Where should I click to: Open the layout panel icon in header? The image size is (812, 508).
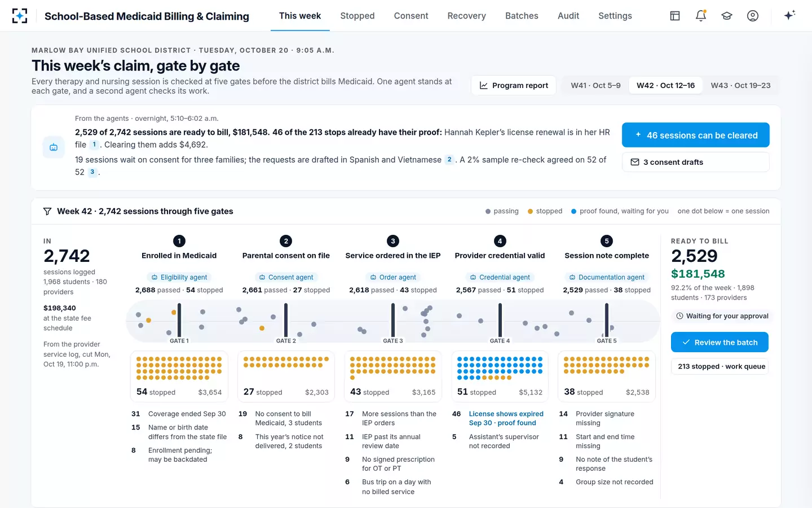coord(675,16)
